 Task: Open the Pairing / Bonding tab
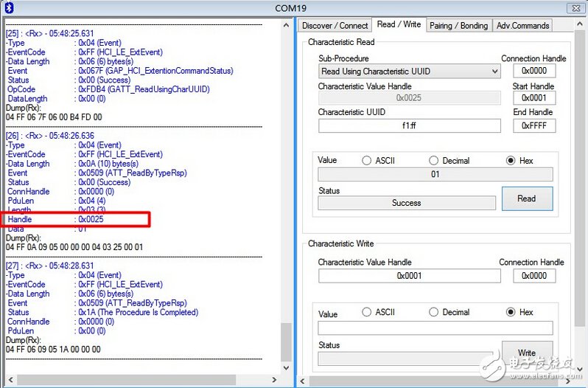(458, 25)
